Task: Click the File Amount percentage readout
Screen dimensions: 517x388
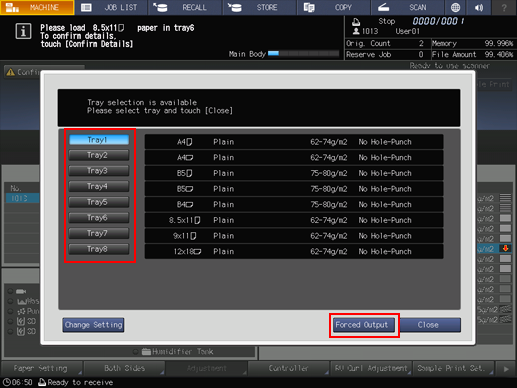Action: tap(472, 55)
